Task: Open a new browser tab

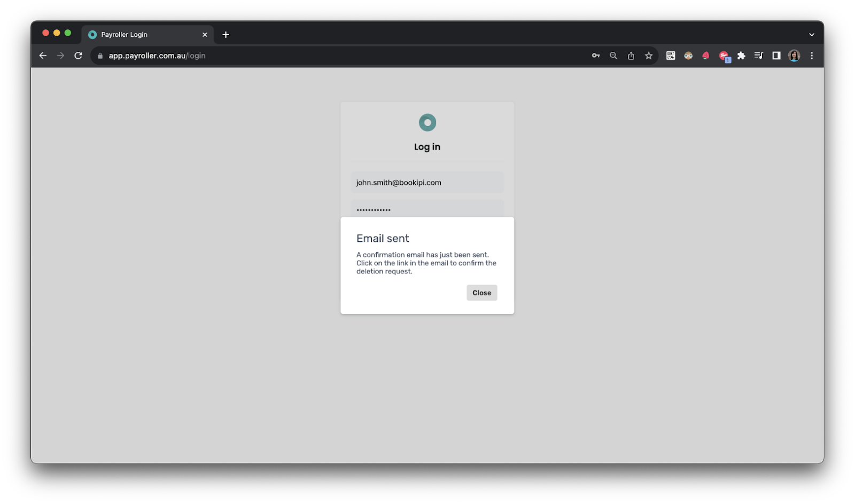Action: tap(226, 34)
